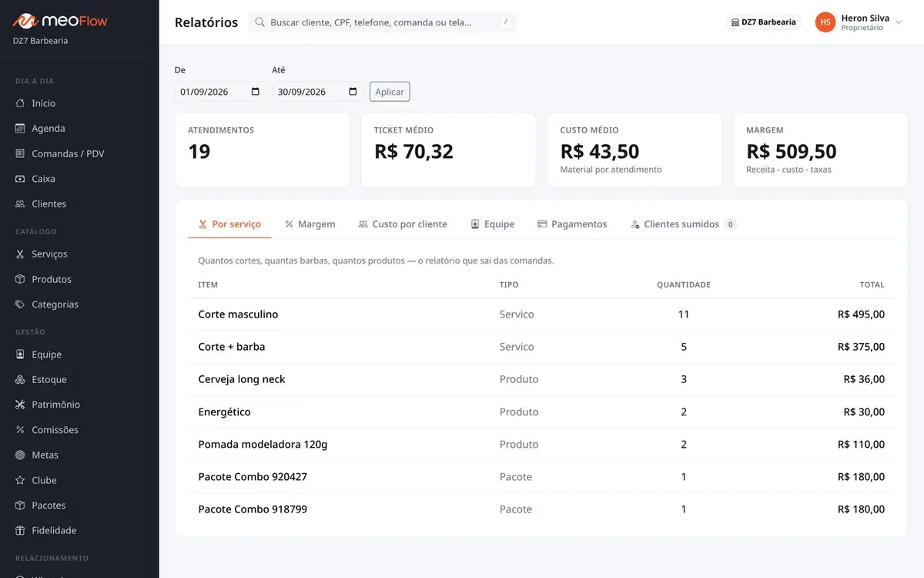This screenshot has width=924, height=578.
Task: Click Pacote Combo 920427 row
Action: (x=541, y=477)
